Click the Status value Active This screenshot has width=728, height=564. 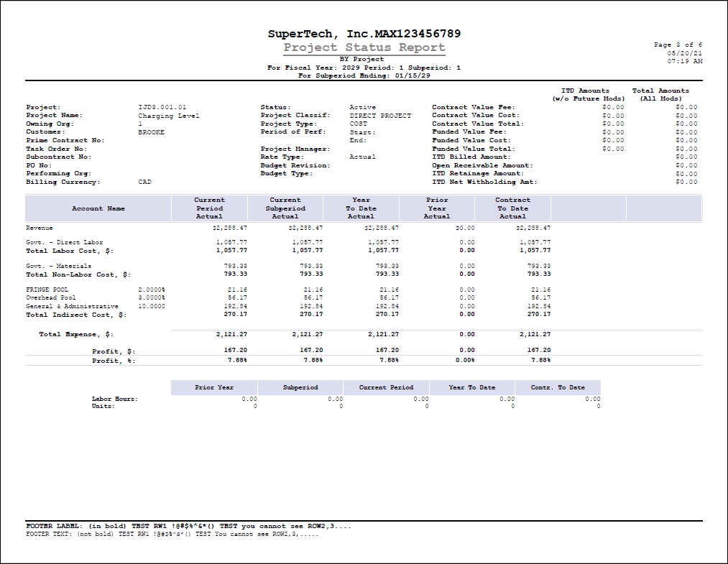tap(362, 107)
